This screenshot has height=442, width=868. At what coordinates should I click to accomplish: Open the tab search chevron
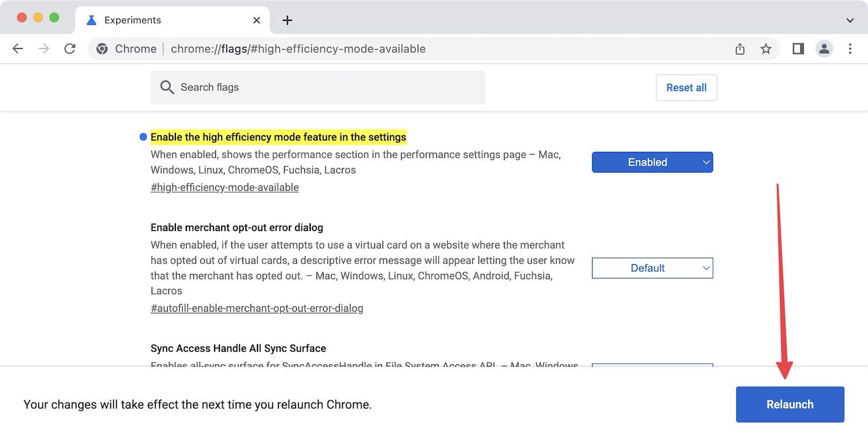[x=850, y=20]
